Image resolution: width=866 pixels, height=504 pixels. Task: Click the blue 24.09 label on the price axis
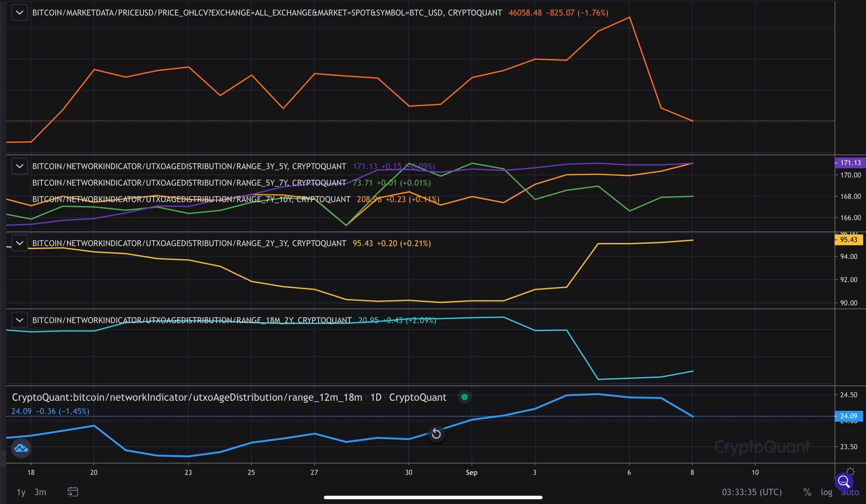click(x=849, y=416)
